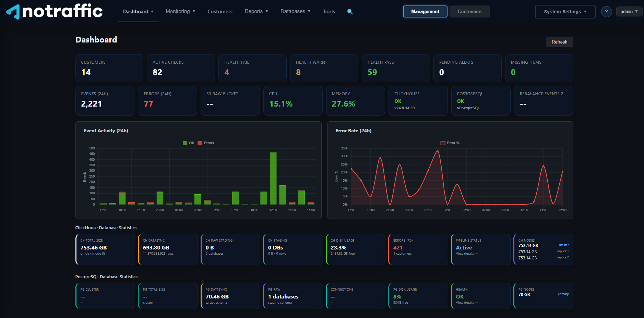
Task: Open PostgreSQL Health View details link
Action: point(467,303)
